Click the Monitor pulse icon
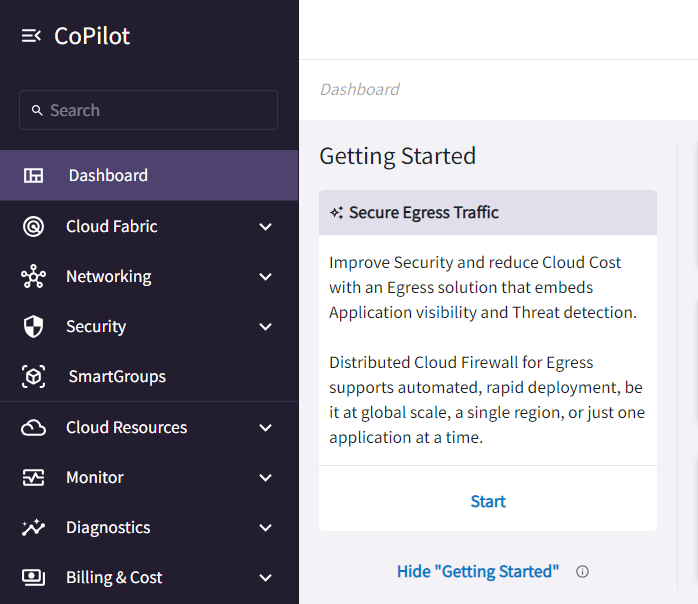The width and height of the screenshot is (698, 604). point(33,478)
